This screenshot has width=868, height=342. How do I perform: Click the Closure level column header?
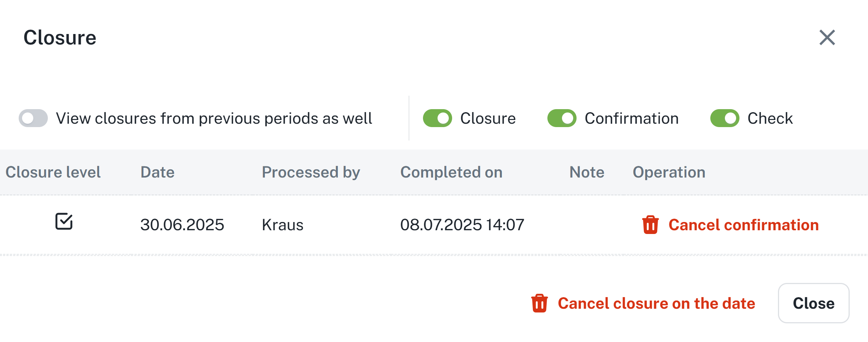point(53,172)
